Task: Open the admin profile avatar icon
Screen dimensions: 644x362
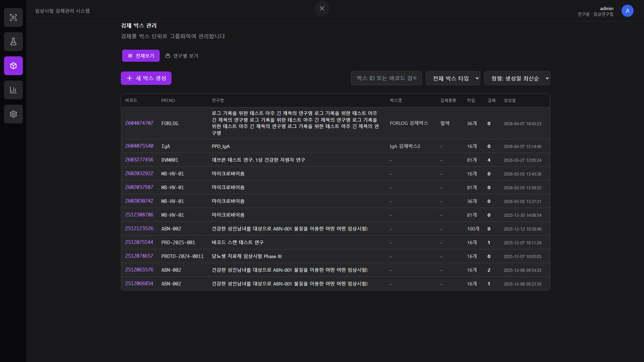Action: [x=627, y=11]
